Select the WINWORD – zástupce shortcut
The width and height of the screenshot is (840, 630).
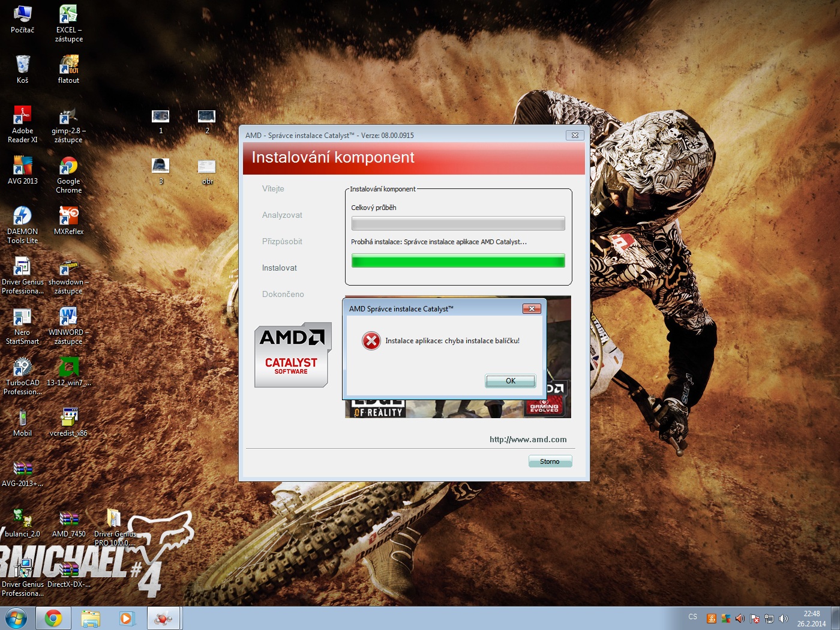tap(68, 326)
